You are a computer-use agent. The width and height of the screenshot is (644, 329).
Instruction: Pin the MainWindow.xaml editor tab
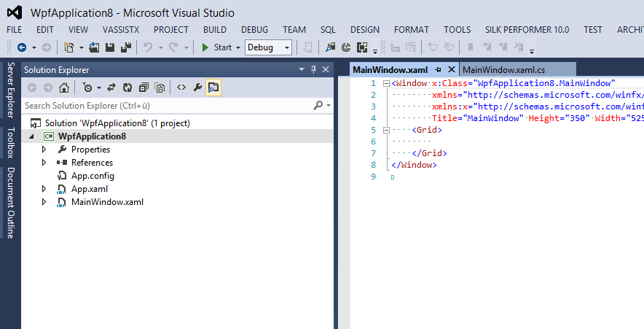coord(439,69)
